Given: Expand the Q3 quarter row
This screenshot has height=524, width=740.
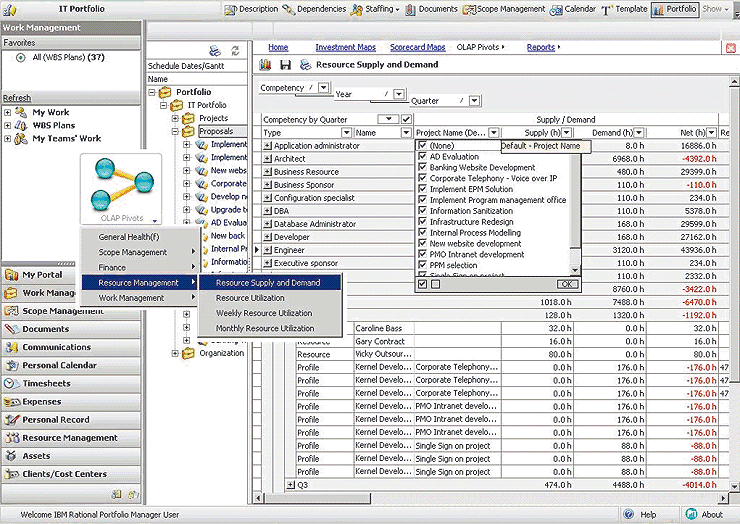Looking at the screenshot, I should tap(291, 485).
